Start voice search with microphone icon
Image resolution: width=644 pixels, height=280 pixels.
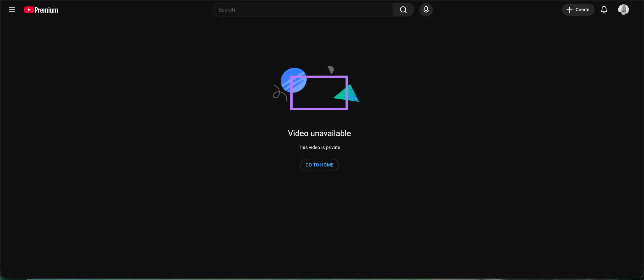click(x=426, y=10)
